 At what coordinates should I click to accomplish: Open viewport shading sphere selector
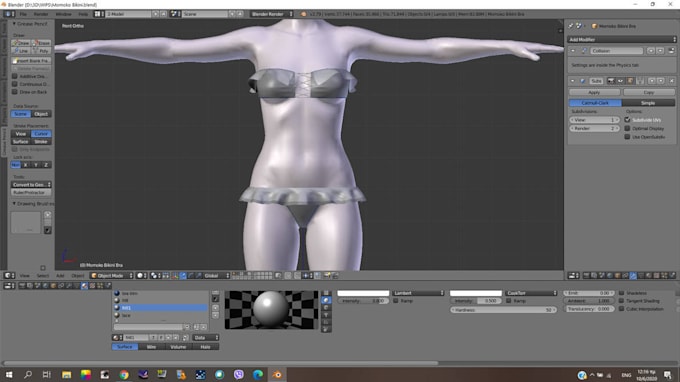[x=141, y=275]
